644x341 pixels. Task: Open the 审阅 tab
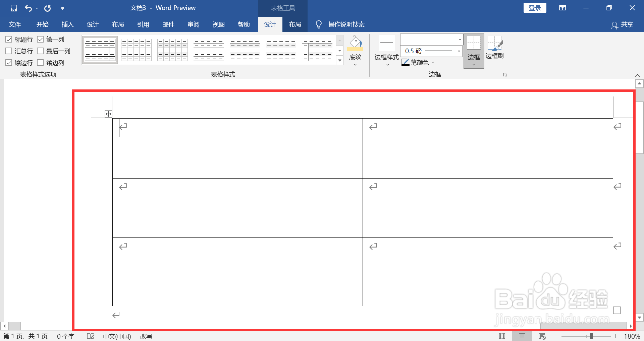194,24
